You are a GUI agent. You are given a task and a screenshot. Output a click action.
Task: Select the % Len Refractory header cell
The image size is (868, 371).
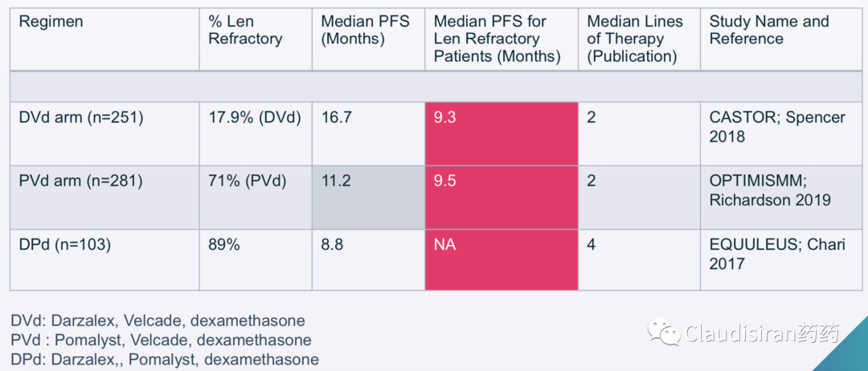256,39
